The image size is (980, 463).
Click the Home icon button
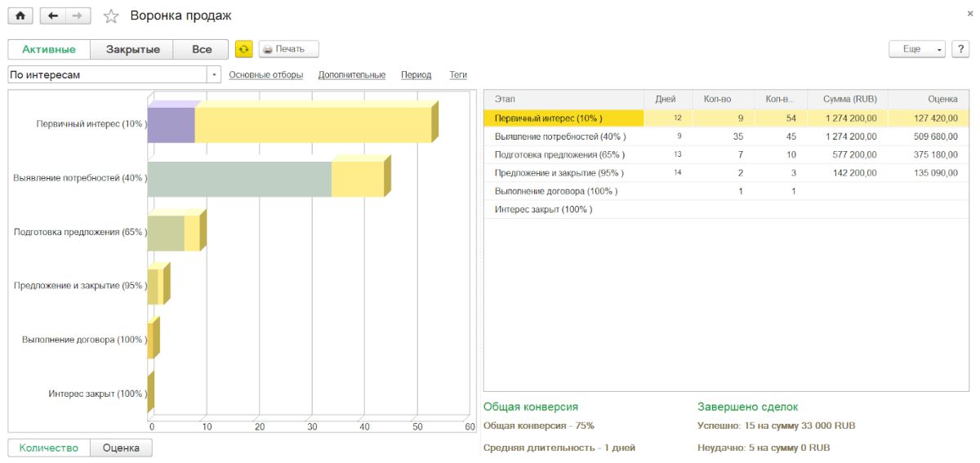(x=20, y=16)
